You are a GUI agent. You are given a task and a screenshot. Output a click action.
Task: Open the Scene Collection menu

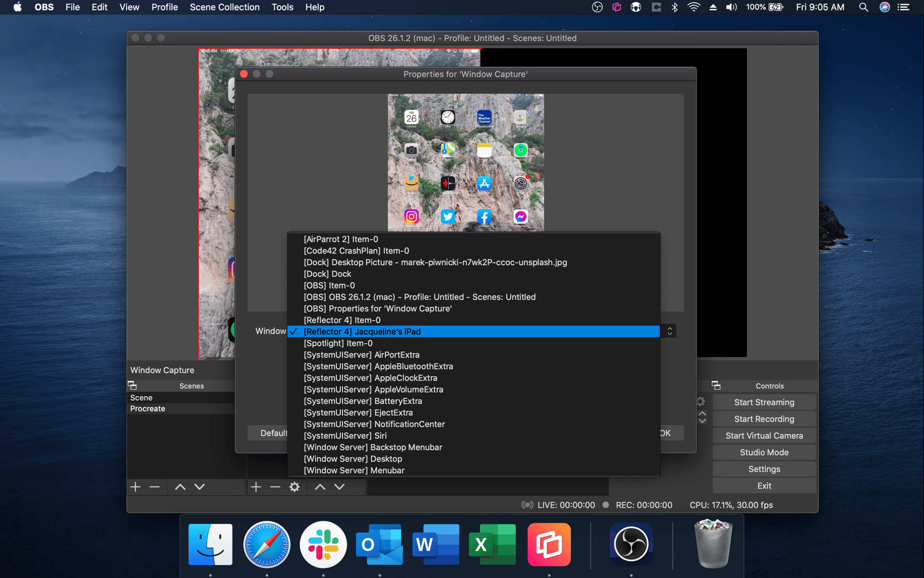pyautogui.click(x=224, y=7)
